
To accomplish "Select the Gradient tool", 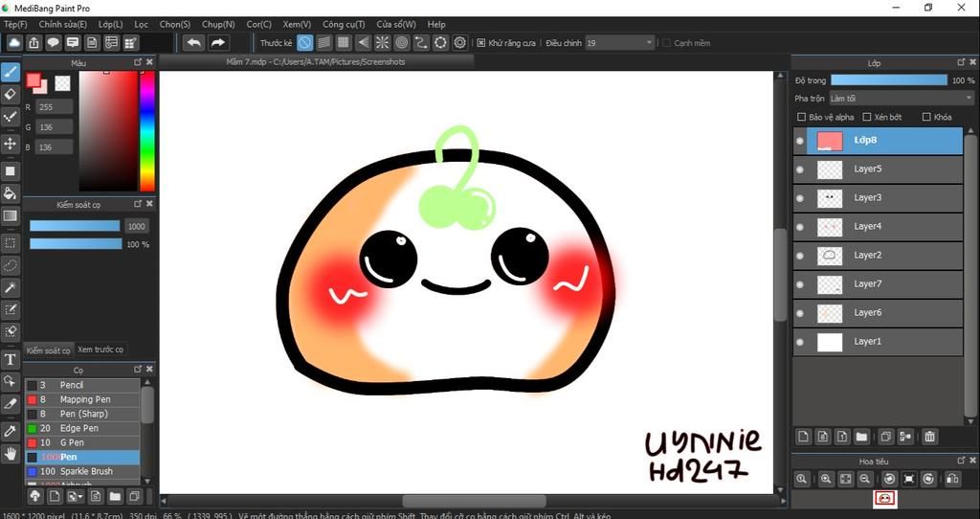I will click(x=10, y=216).
